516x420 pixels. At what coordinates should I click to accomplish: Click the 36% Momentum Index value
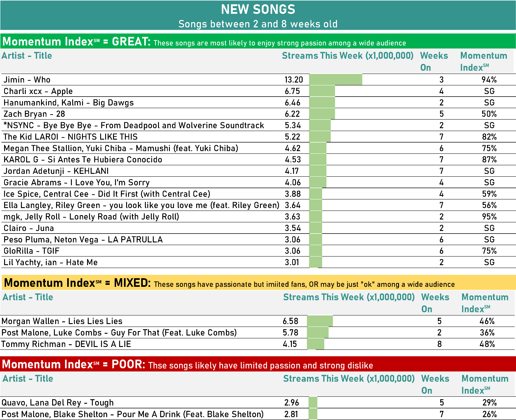coord(487,332)
